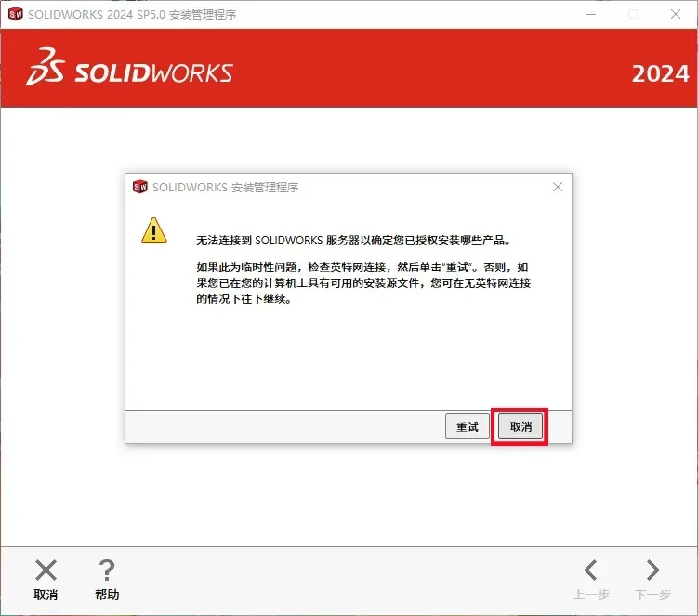Click the dialog title text 安装管理程序
This screenshot has height=616, width=698.
click(x=265, y=188)
